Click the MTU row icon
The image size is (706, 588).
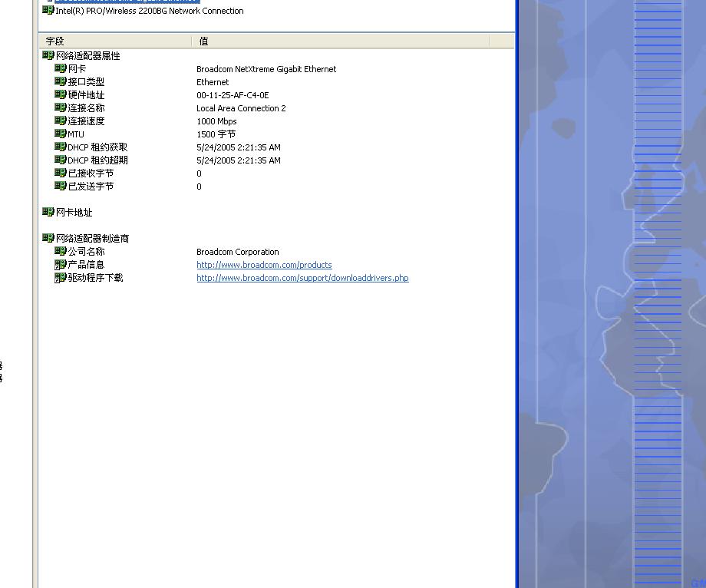[x=61, y=134]
